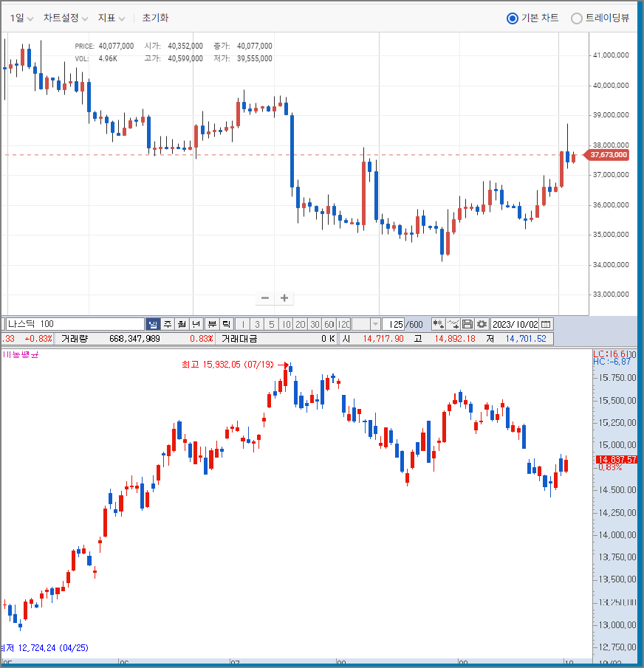Screen dimensions: 644x668
Task: Click the add candlestick chart icon
Action: (x=438, y=324)
